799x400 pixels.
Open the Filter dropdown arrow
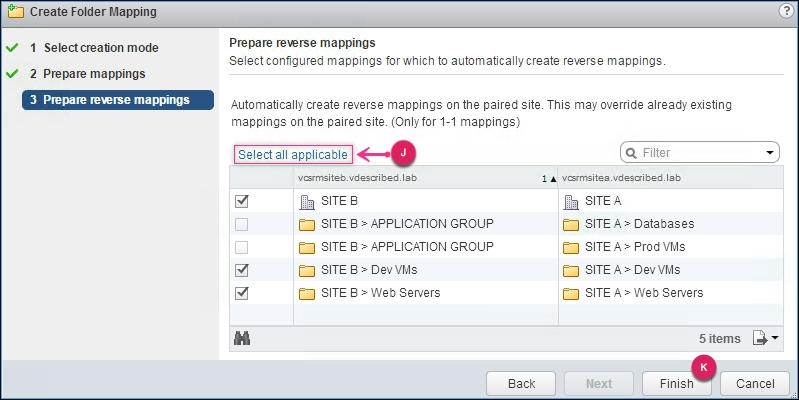(769, 153)
